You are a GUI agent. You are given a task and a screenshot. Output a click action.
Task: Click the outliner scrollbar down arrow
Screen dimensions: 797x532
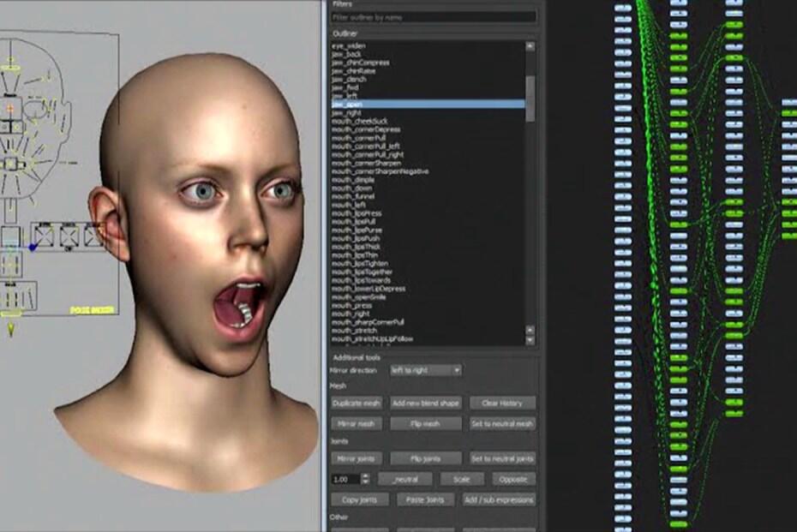click(x=530, y=340)
